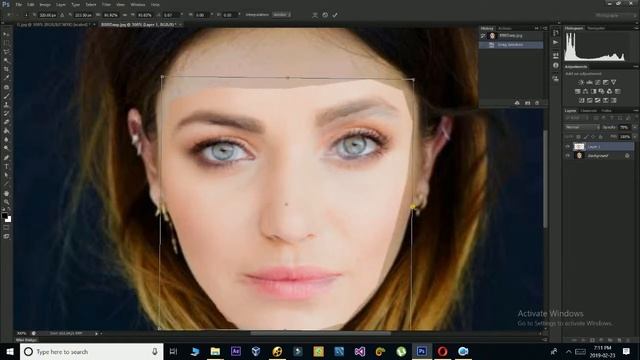Image resolution: width=640 pixels, height=360 pixels.
Task: Toggle lock position
Action: (x=593, y=137)
